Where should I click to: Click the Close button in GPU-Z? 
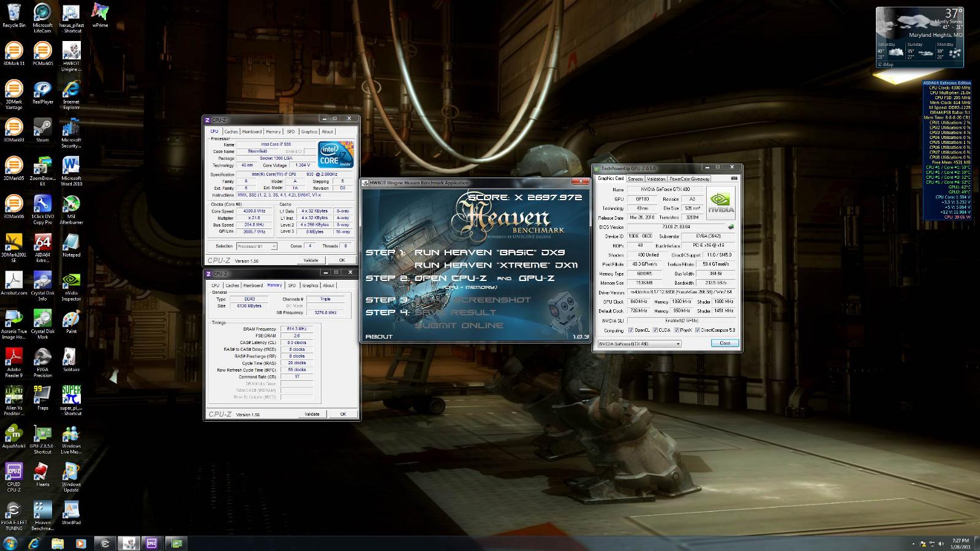click(725, 343)
